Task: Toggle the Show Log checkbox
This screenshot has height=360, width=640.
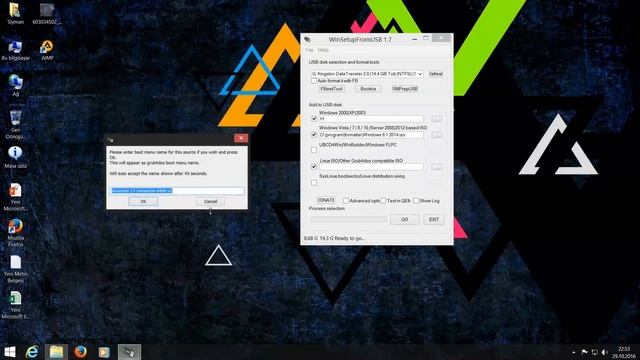Action: tap(416, 200)
